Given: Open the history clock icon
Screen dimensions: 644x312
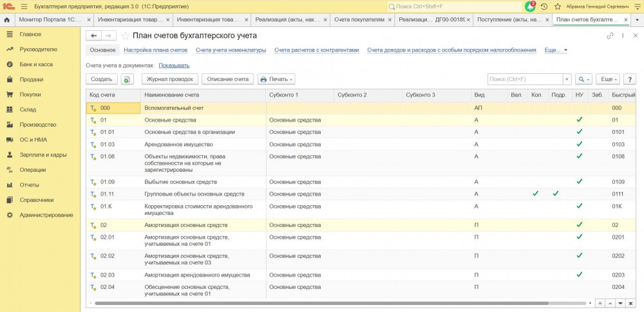Looking at the screenshot, I should (x=544, y=6).
